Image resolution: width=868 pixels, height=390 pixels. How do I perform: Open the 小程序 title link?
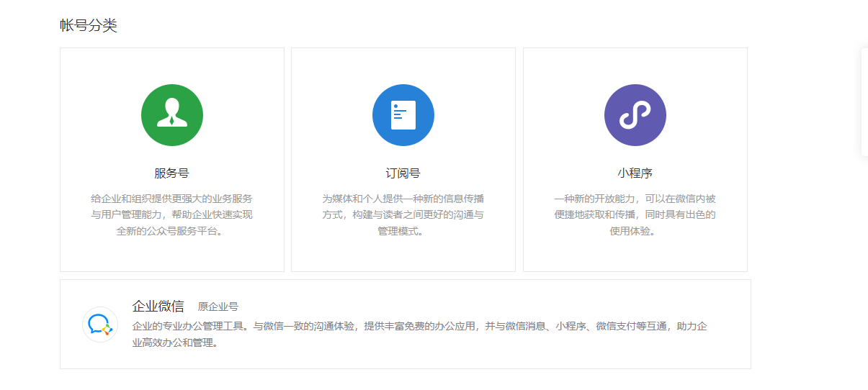[635, 173]
